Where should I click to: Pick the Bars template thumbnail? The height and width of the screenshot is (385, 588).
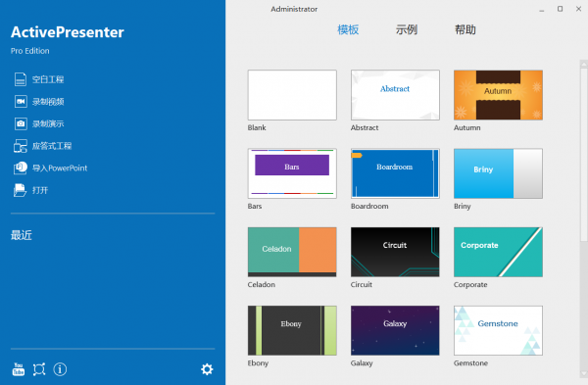292,173
